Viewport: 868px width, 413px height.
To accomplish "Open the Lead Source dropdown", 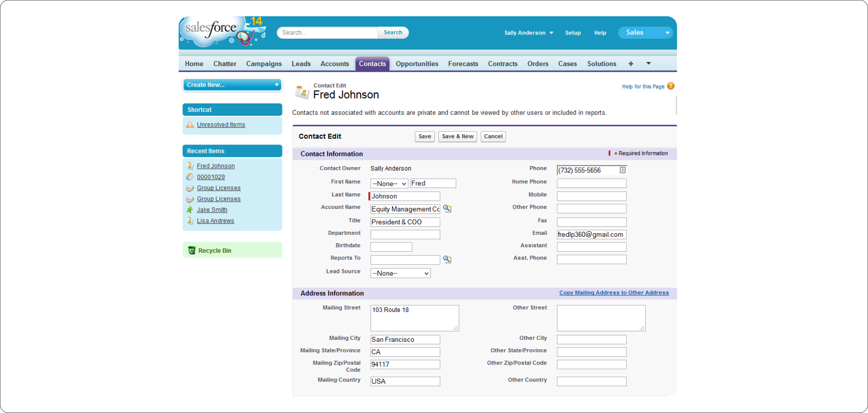I will [x=400, y=273].
